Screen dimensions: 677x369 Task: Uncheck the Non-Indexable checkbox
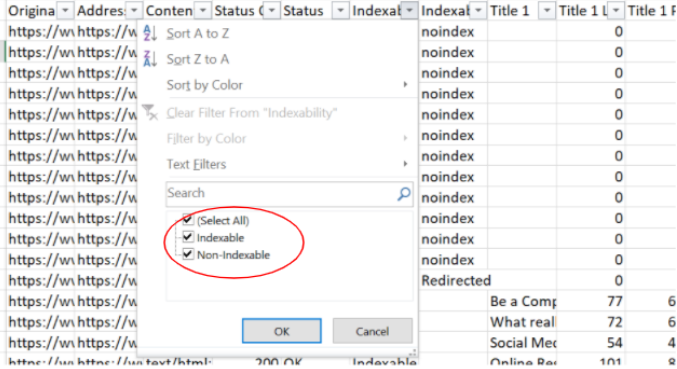[187, 254]
